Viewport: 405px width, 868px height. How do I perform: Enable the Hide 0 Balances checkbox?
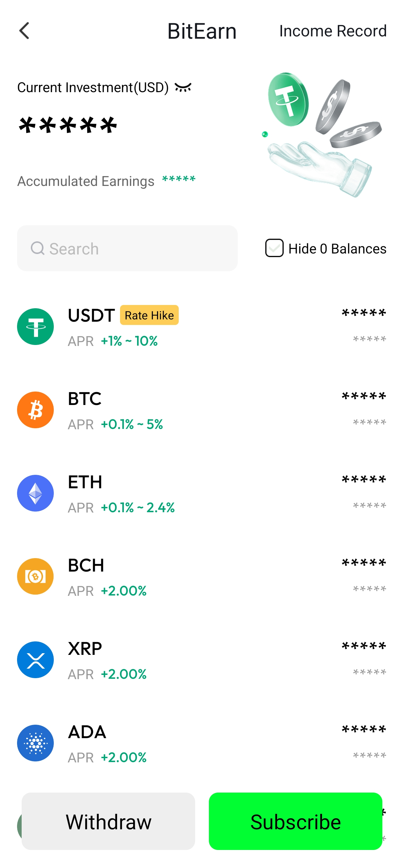[274, 248]
